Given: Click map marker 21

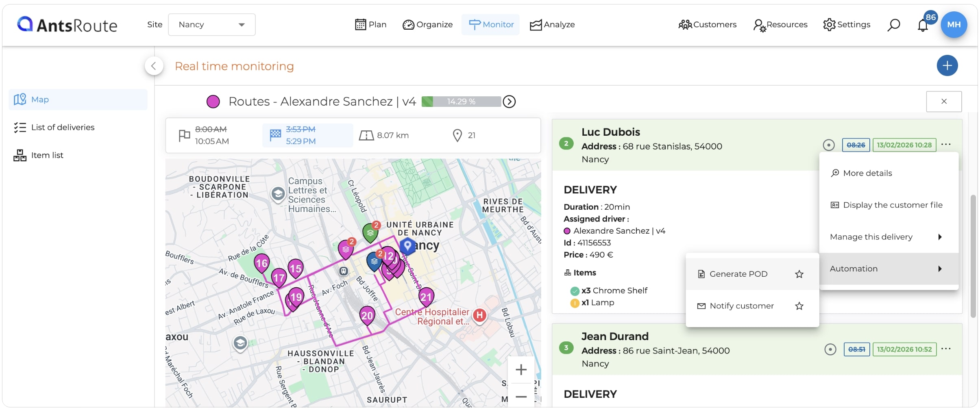Looking at the screenshot, I should click(426, 297).
